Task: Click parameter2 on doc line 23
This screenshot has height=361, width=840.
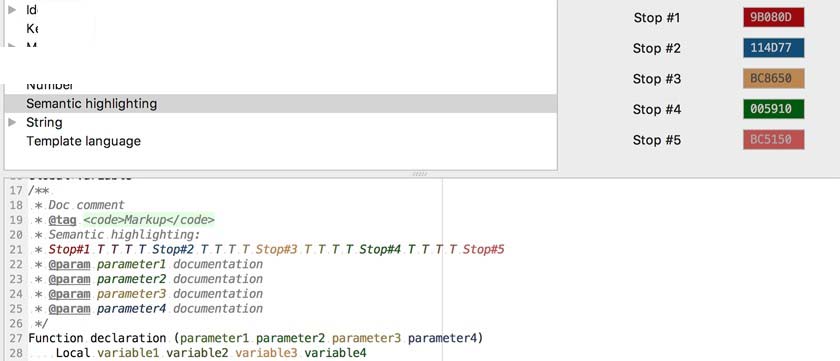Action: [x=131, y=279]
